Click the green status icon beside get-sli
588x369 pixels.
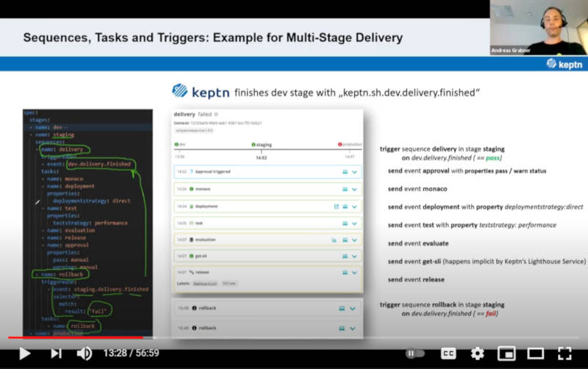tap(192, 256)
